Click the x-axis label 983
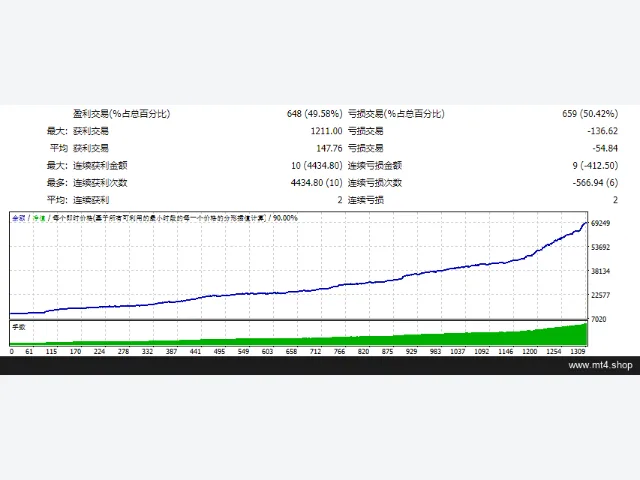The image size is (640, 480). point(436,351)
